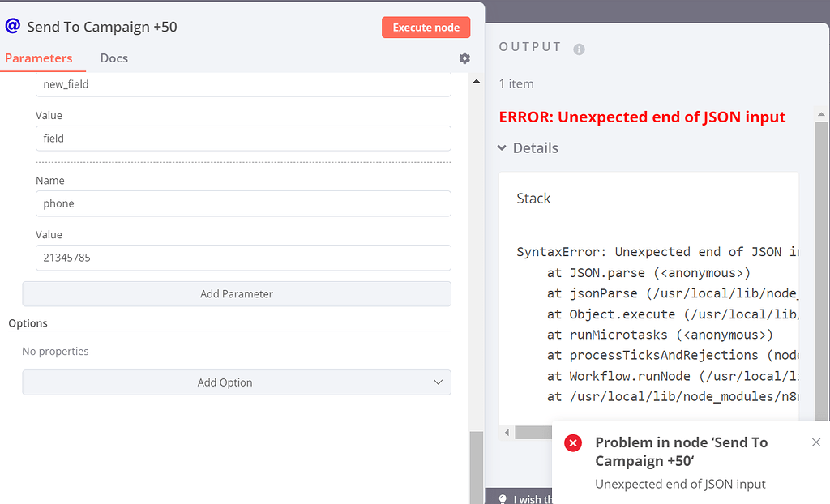830x504 pixels.
Task: Click the parameters panel vertical scrollbar
Action: [x=476, y=466]
